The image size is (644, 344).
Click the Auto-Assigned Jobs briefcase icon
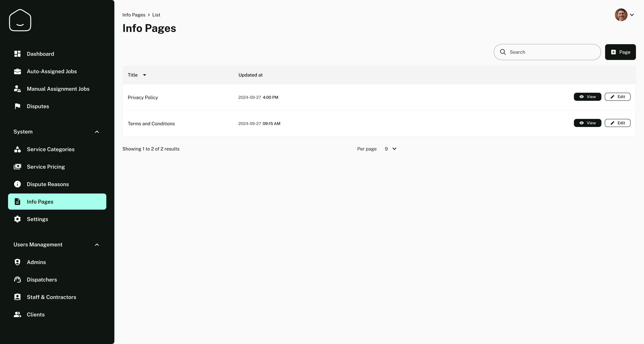[x=17, y=71]
